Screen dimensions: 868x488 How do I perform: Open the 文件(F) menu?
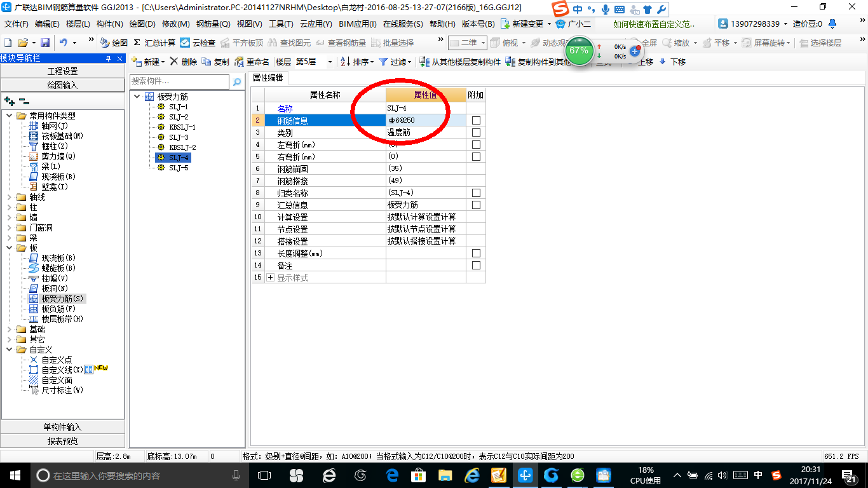click(17, 24)
